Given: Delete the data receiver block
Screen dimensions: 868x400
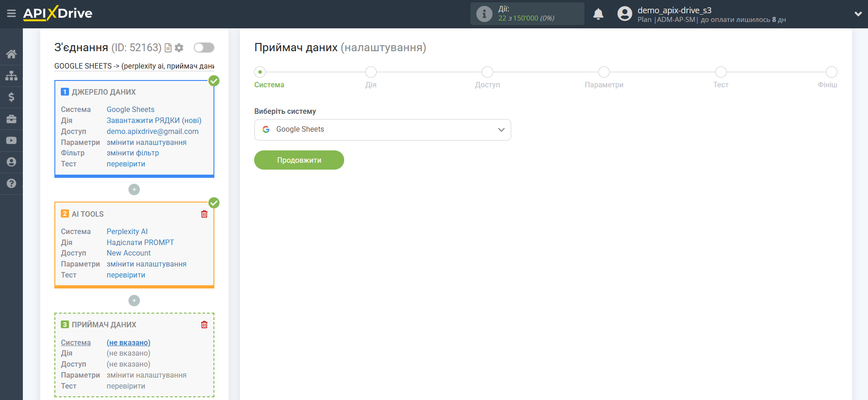Looking at the screenshot, I should coord(204,325).
